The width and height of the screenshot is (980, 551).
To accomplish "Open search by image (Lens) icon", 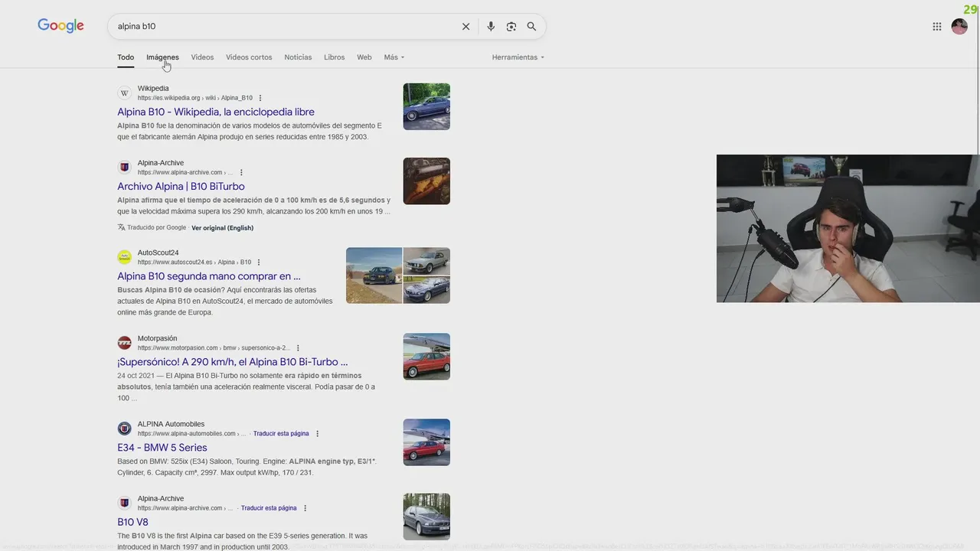I will [x=511, y=27].
